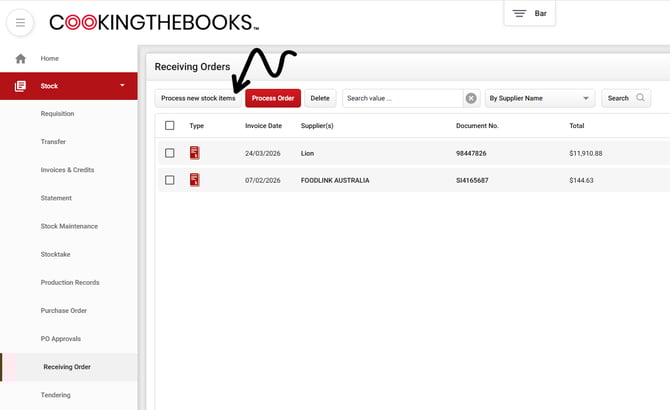Collapse the Stock menu arrow
The width and height of the screenshot is (670, 410).
pos(122,86)
